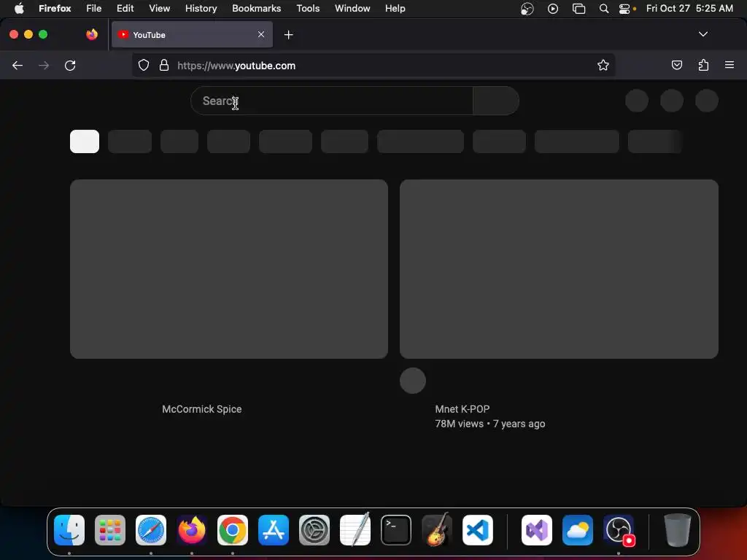This screenshot has height=560, width=747.
Task: Click the play circle menu bar icon
Action: 553,9
